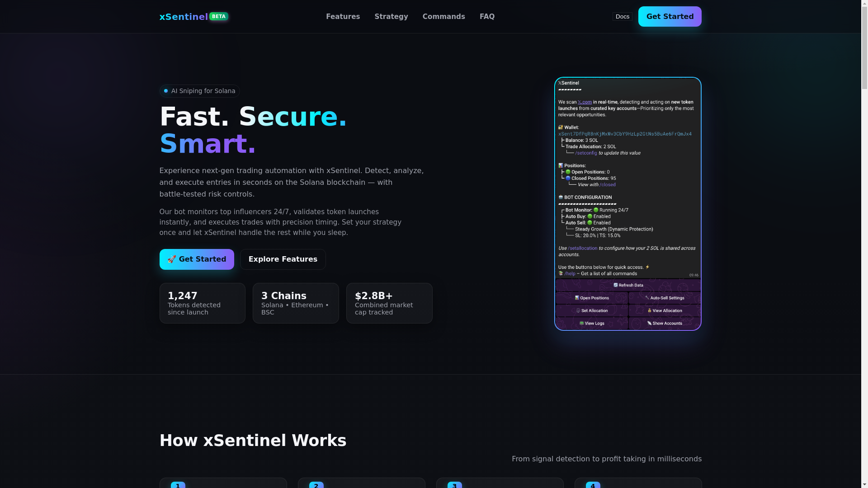Click Set Allocation in bot preview
The width and height of the screenshot is (868, 488).
(x=592, y=310)
